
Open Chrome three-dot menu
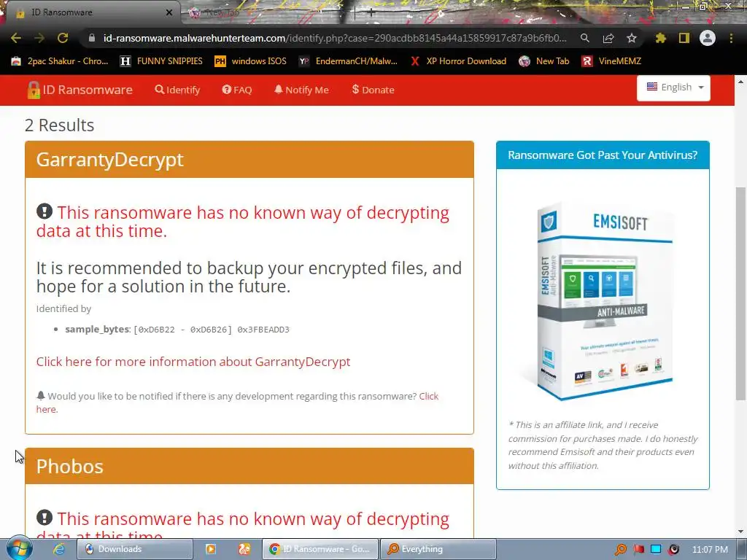tap(731, 38)
